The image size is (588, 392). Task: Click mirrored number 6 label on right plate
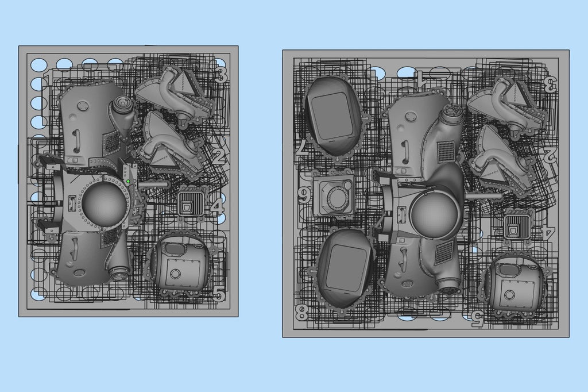[304, 195]
